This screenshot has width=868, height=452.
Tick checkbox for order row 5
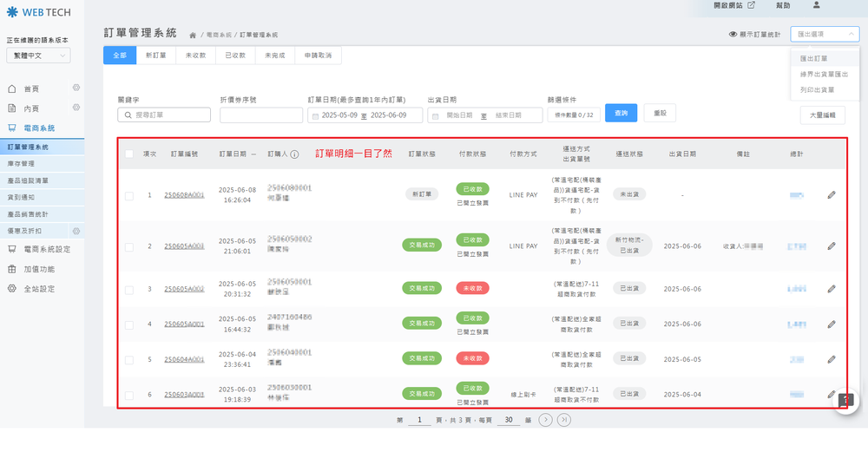(x=129, y=360)
